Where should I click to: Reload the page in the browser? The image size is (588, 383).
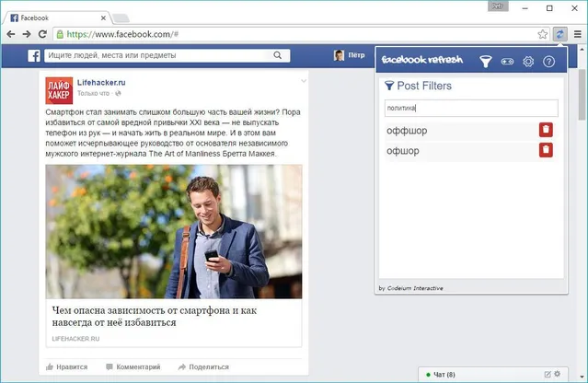pyautogui.click(x=42, y=34)
